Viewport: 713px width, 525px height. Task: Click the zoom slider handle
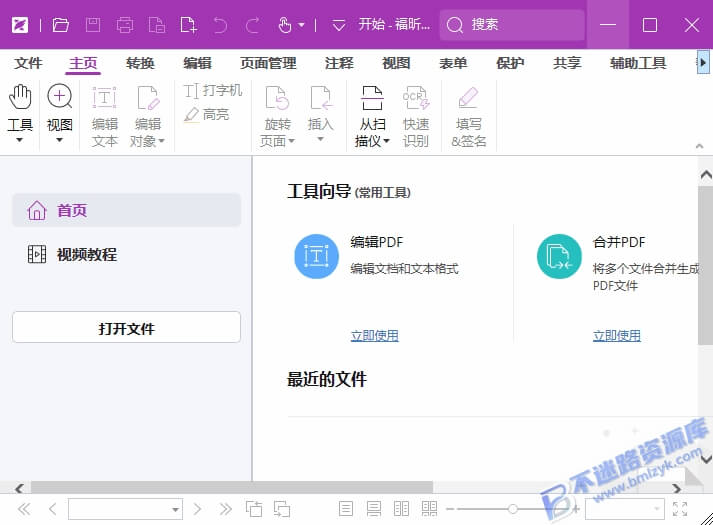click(512, 509)
